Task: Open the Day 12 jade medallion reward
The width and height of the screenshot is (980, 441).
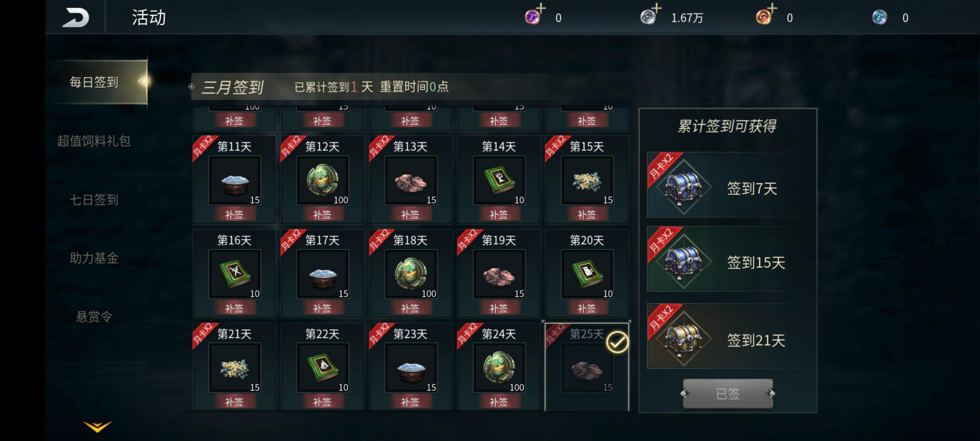Action: pyautogui.click(x=322, y=180)
